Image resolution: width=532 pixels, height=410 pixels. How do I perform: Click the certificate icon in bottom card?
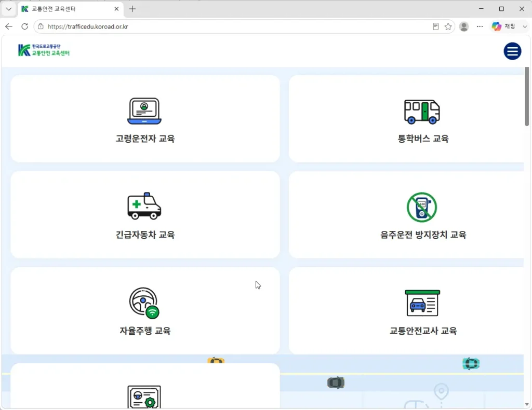pos(144,397)
